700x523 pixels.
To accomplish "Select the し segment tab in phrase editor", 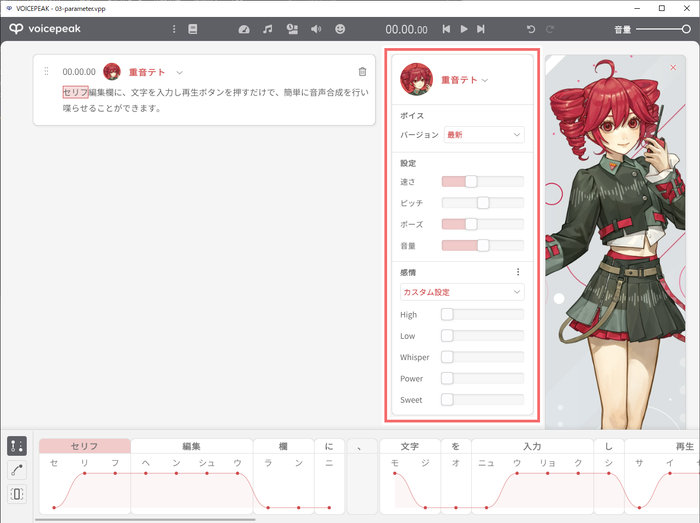I will (609, 446).
